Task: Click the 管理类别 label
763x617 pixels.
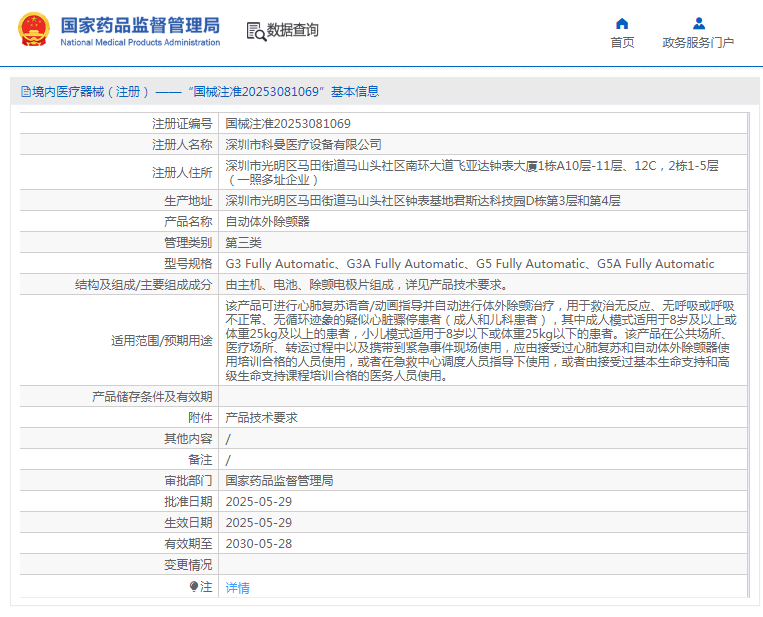Action: point(188,242)
